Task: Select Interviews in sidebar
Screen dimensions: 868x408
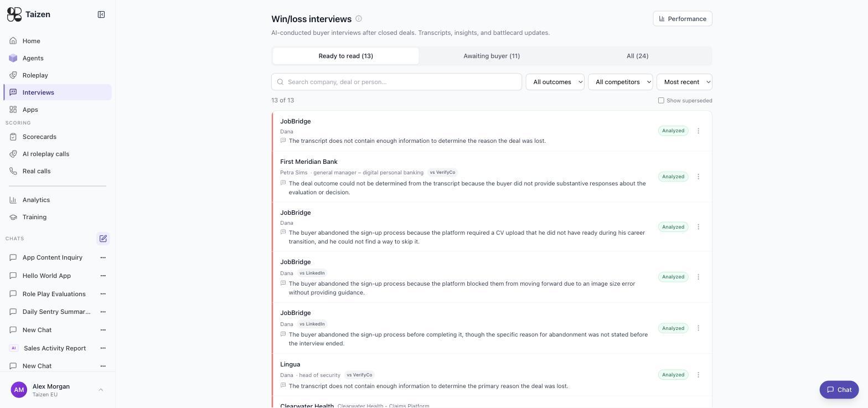Action: (58, 92)
